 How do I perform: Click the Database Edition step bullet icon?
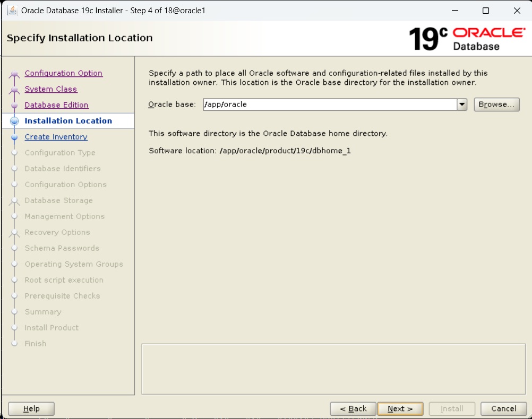(x=14, y=106)
